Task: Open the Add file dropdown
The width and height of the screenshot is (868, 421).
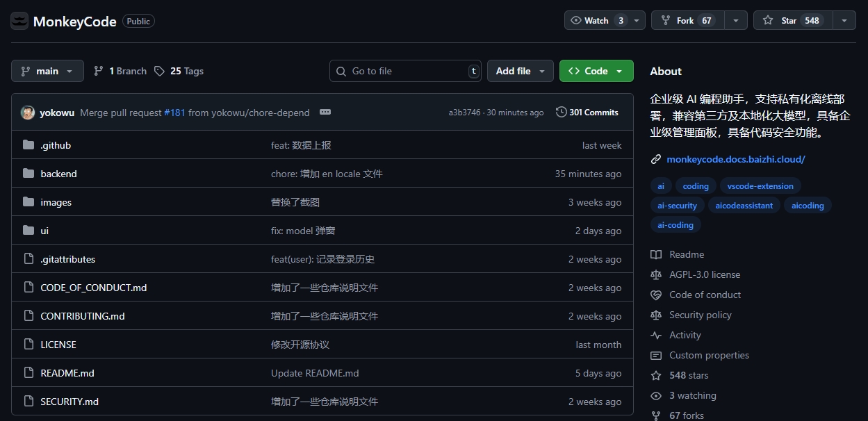Action: click(521, 71)
